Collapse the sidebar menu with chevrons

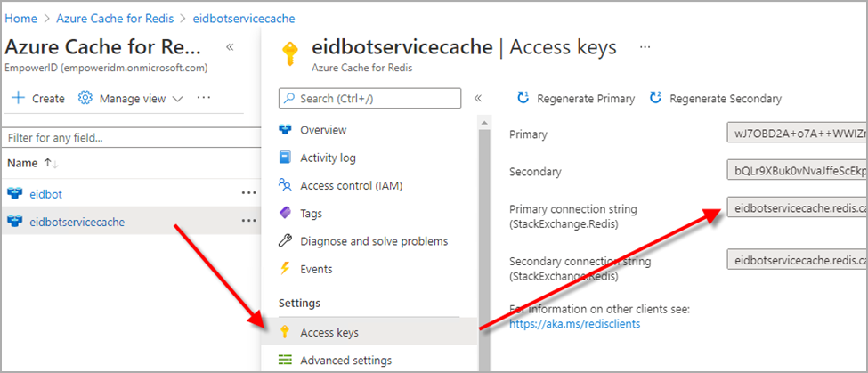coord(478,99)
